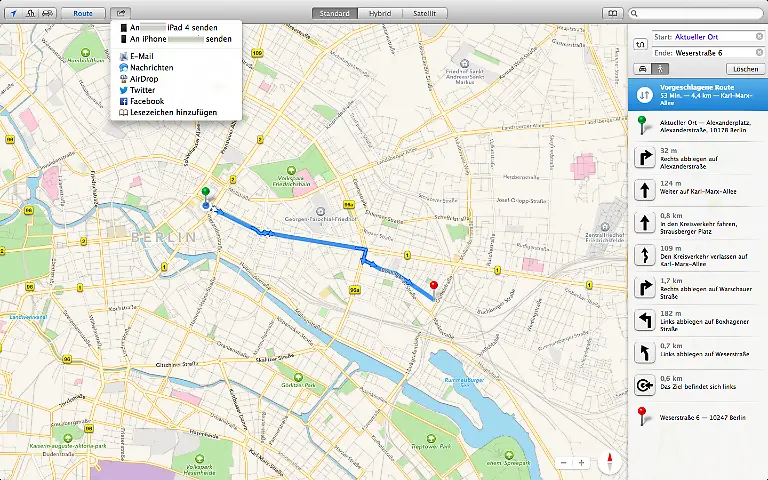The height and width of the screenshot is (480, 768).
Task: Click red pin icon in directions list
Action: click(x=643, y=416)
